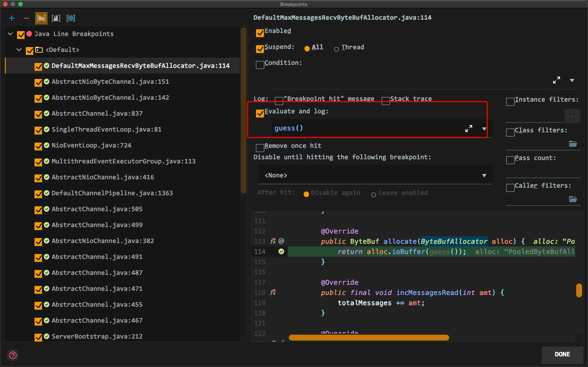Remove selected breakpoint with minus icon
588x367 pixels.
[x=26, y=18]
